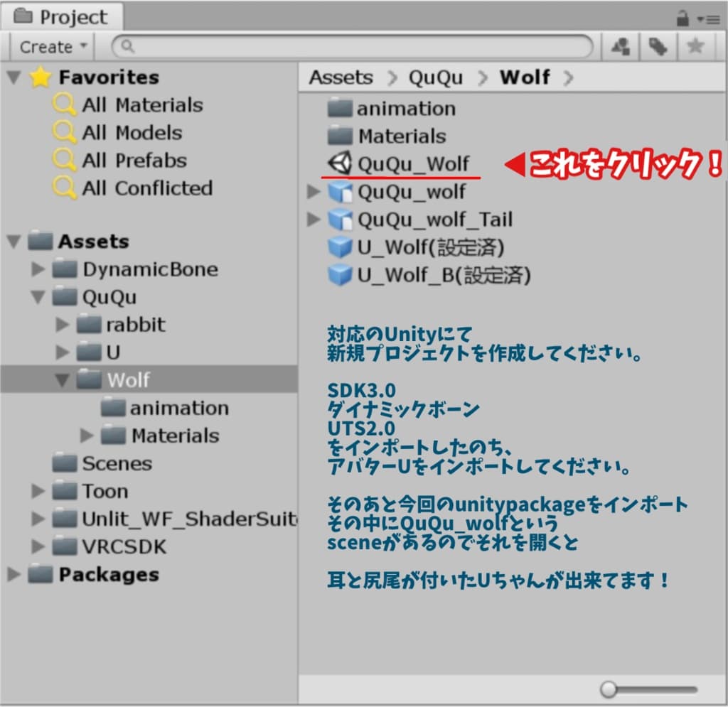The image size is (728, 707).
Task: Collapse the Wolf folder arrow in tree
Action: (63, 380)
